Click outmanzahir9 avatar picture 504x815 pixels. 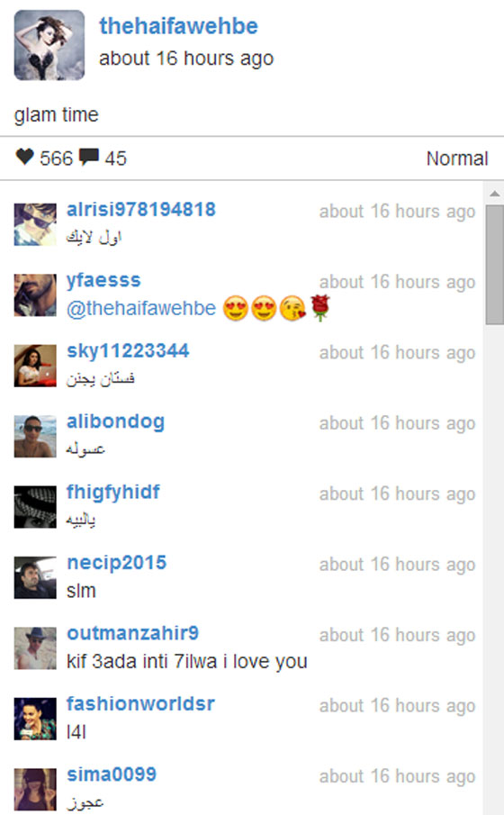[35, 648]
